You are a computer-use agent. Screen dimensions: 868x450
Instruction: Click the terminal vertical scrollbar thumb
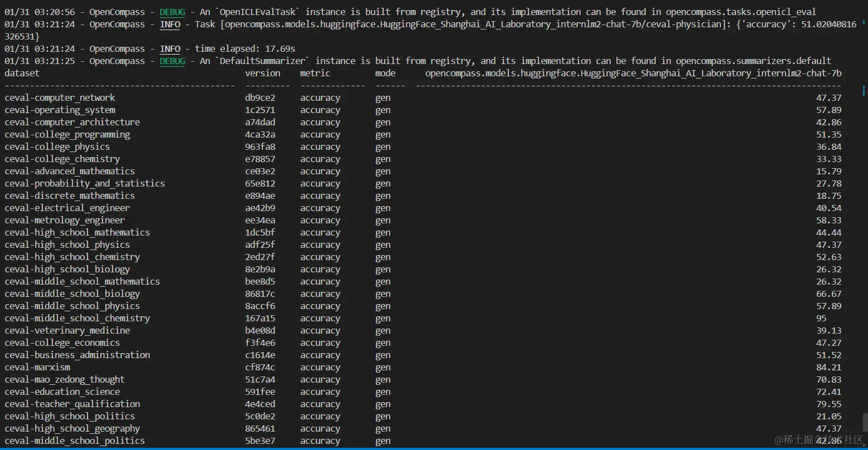(x=865, y=423)
